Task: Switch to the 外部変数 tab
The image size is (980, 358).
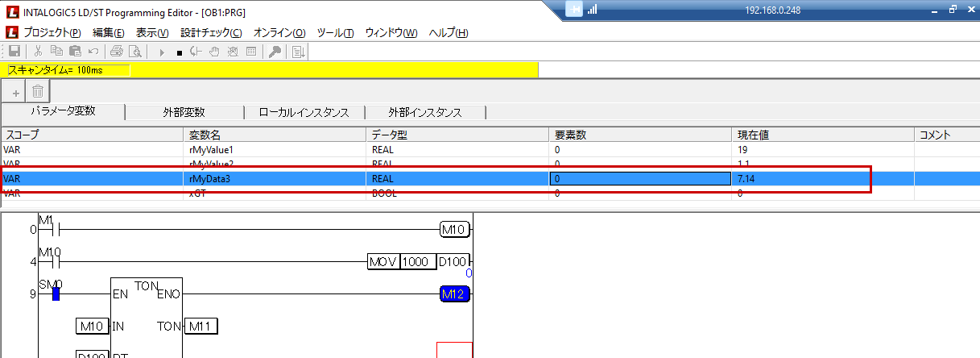Action: click(184, 112)
